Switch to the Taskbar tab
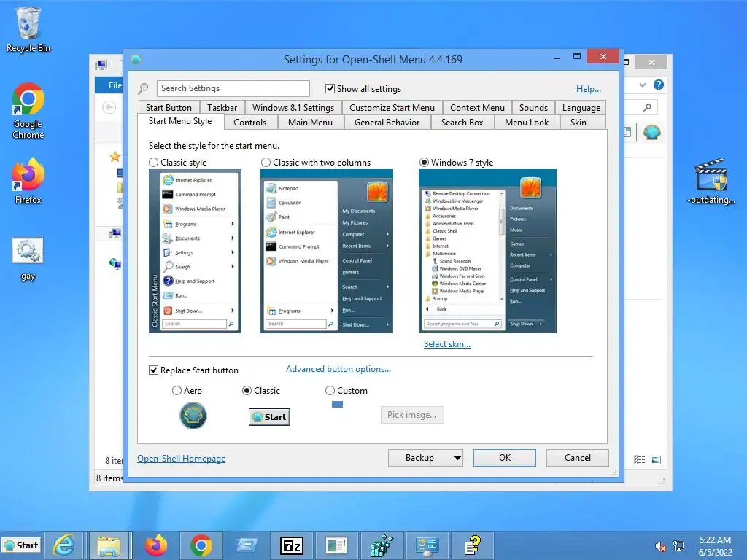This screenshot has width=747, height=560. point(222,108)
